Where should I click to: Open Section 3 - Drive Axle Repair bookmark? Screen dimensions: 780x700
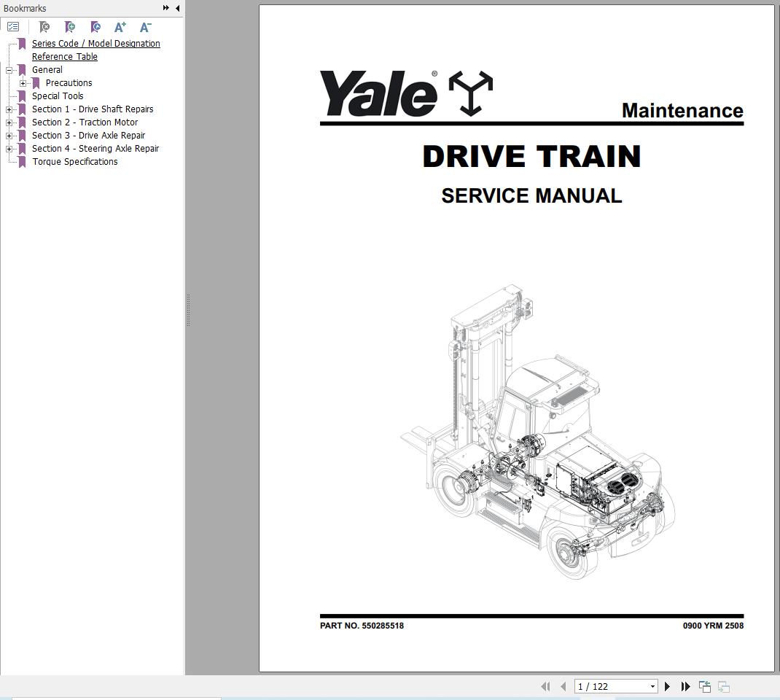click(x=88, y=136)
